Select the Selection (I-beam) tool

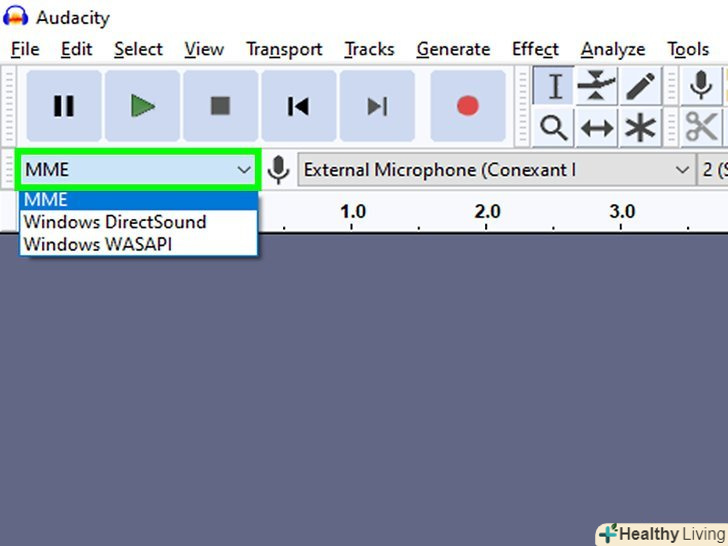[553, 86]
